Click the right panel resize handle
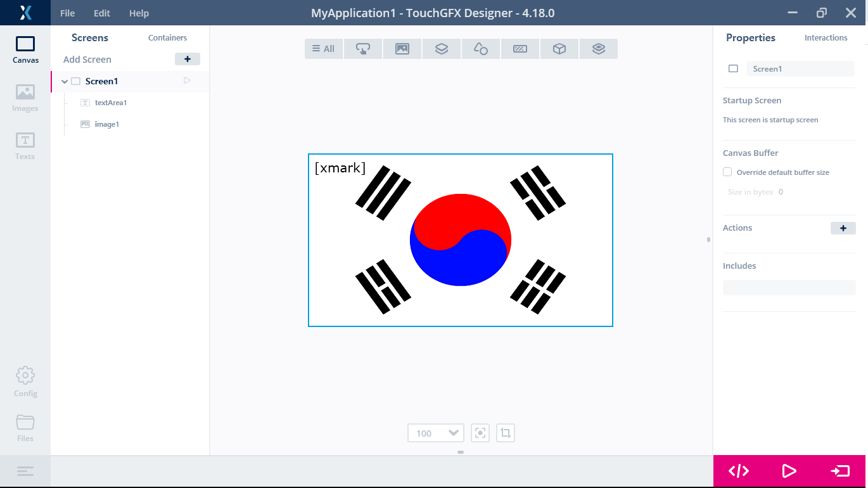This screenshot has height=488, width=868. 708,240
